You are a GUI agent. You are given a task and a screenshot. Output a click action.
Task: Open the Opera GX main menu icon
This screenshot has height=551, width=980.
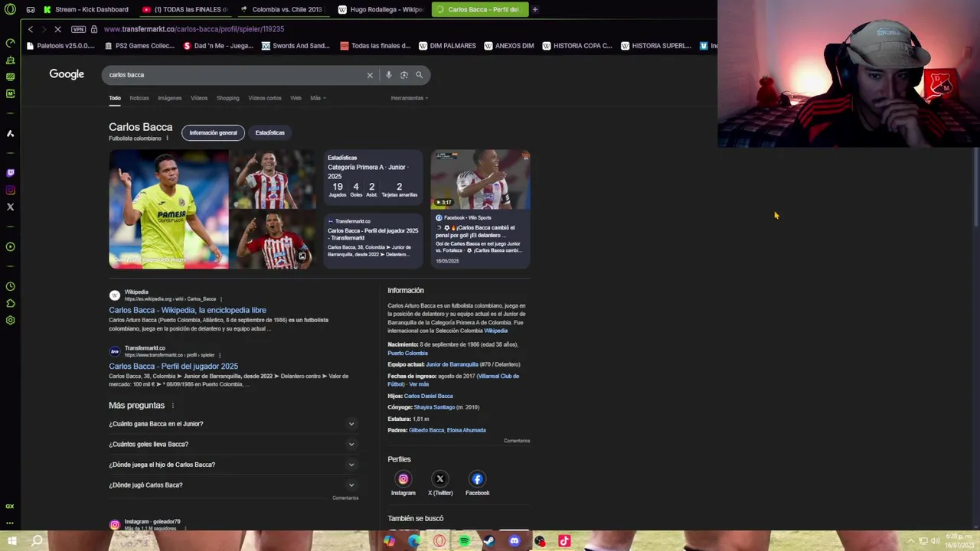pyautogui.click(x=10, y=9)
